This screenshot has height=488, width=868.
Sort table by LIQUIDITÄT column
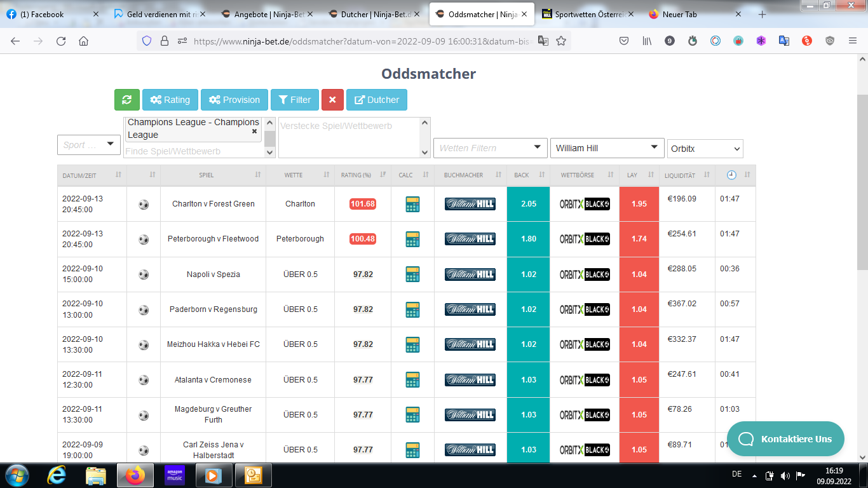(x=688, y=175)
